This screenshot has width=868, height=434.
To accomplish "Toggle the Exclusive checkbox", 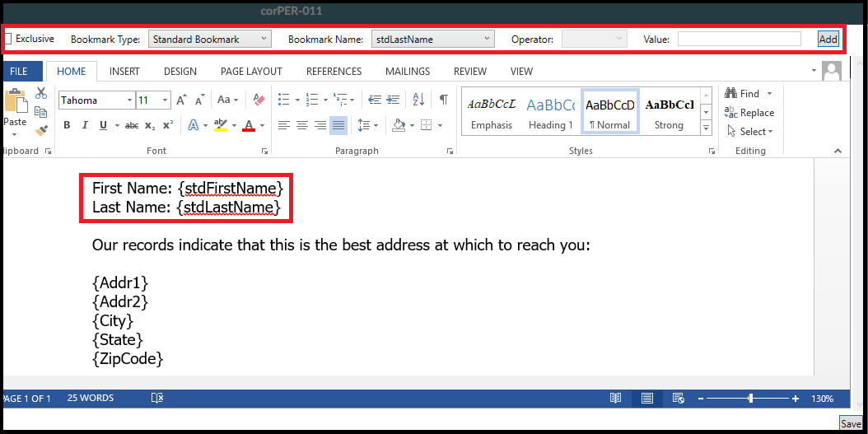I will pyautogui.click(x=7, y=40).
